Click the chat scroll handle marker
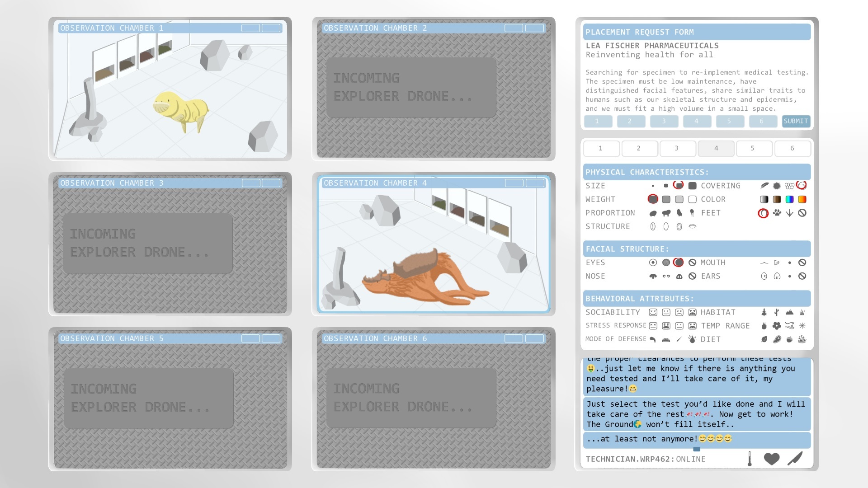This screenshot has height=488, width=868. click(x=696, y=449)
